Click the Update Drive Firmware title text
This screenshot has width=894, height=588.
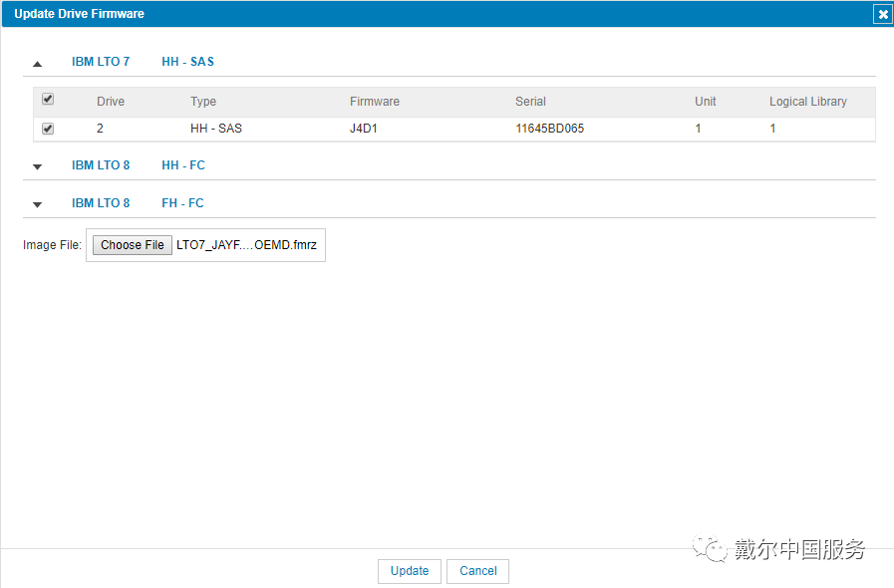[x=80, y=14]
